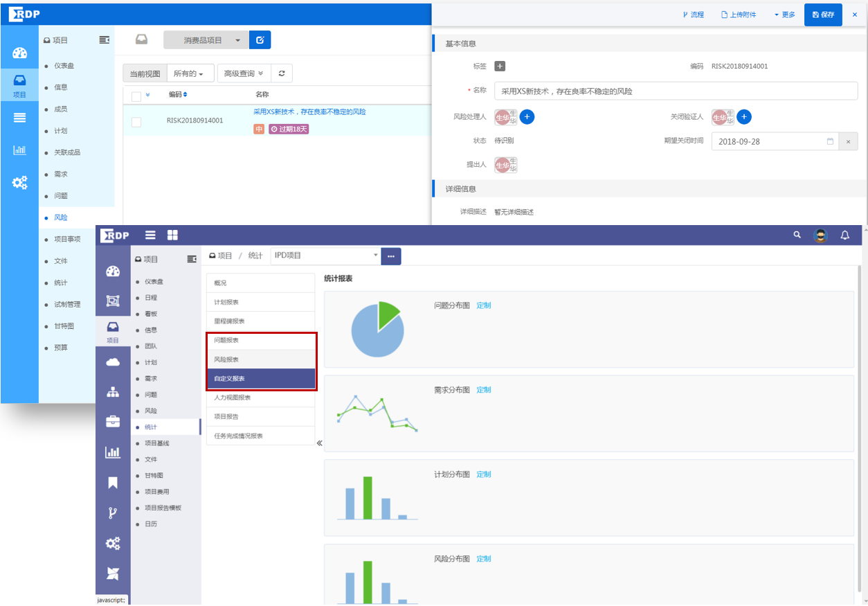Open the 更多 dropdown menu
Screen dimensions: 868x606
click(x=784, y=15)
